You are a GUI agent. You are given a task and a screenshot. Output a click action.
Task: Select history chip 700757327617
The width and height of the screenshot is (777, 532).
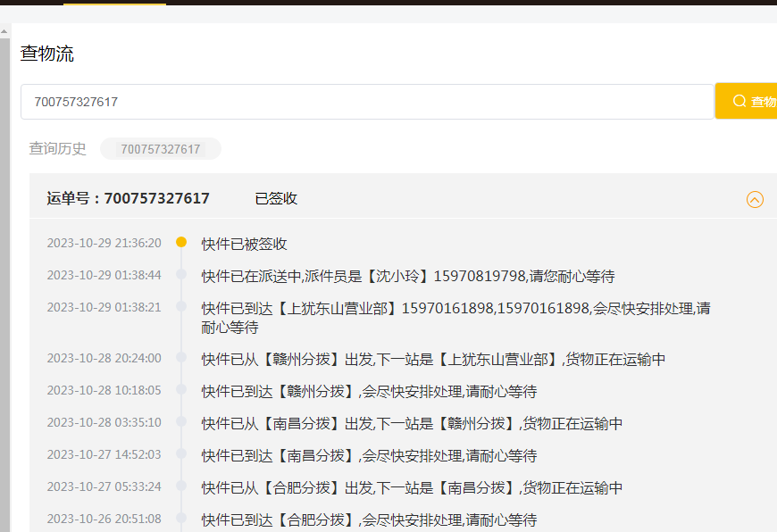pos(161,148)
